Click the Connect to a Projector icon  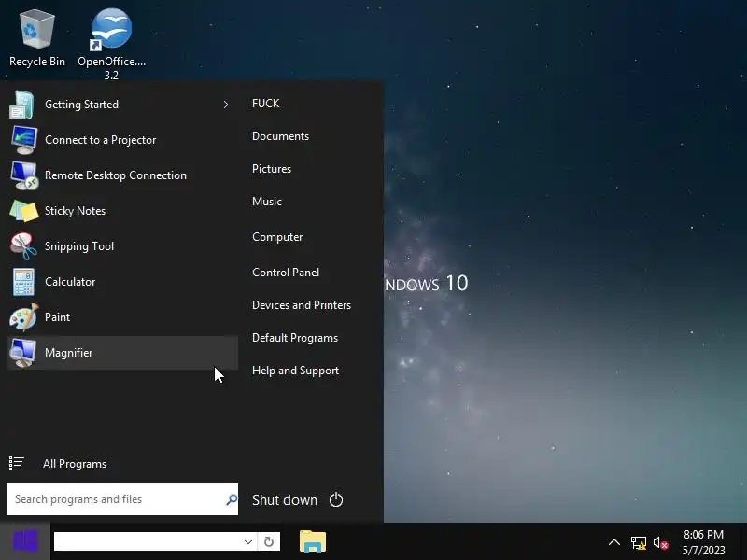point(24,139)
